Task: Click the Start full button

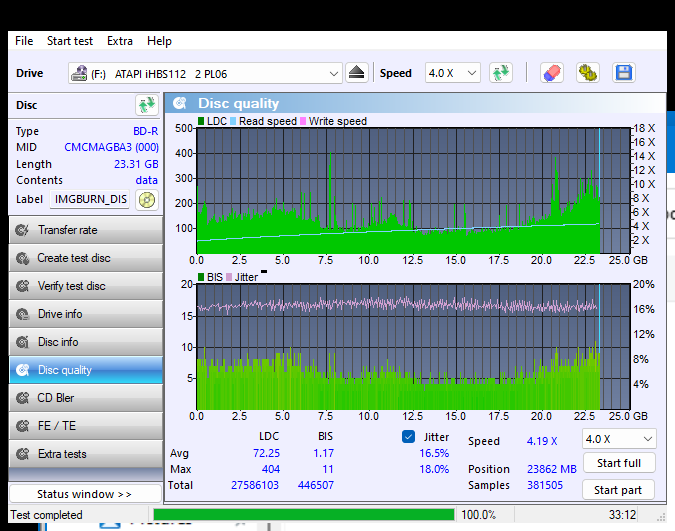Action: [619, 463]
